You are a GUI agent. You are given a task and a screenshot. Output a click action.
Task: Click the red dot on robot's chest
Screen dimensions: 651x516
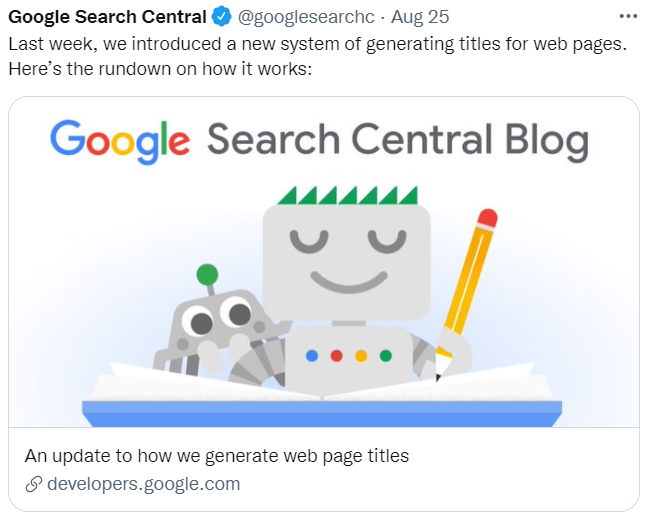pos(336,356)
